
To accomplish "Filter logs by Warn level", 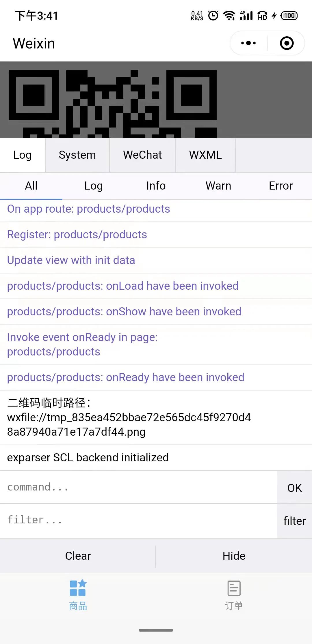I will (x=218, y=186).
